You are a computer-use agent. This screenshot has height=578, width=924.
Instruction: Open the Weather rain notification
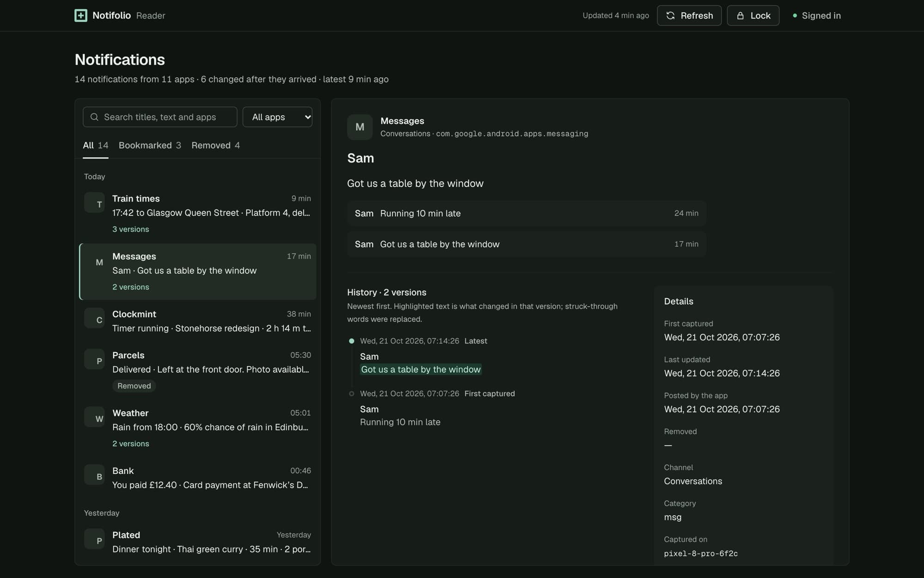pos(198,429)
